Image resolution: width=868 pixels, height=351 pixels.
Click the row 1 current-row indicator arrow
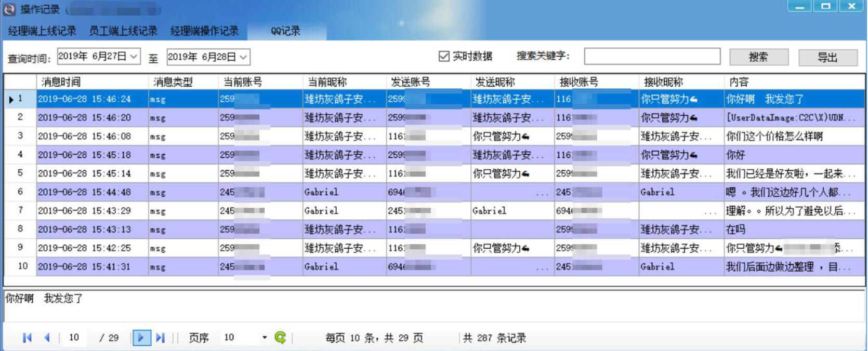[11, 99]
